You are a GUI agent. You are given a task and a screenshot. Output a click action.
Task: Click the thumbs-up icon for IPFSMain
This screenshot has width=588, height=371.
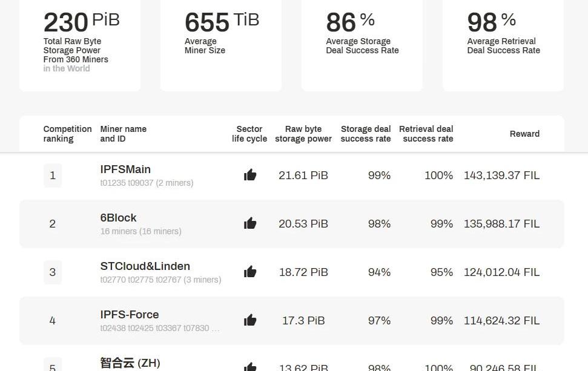click(x=250, y=176)
